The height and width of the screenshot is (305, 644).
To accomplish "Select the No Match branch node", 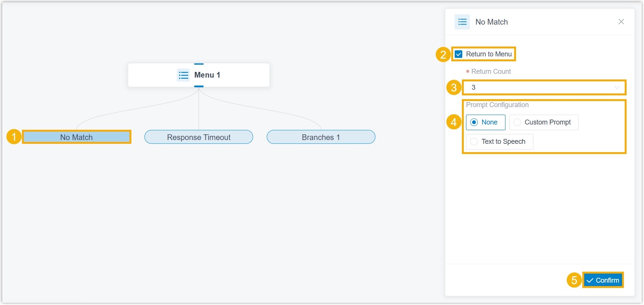I will 76,137.
